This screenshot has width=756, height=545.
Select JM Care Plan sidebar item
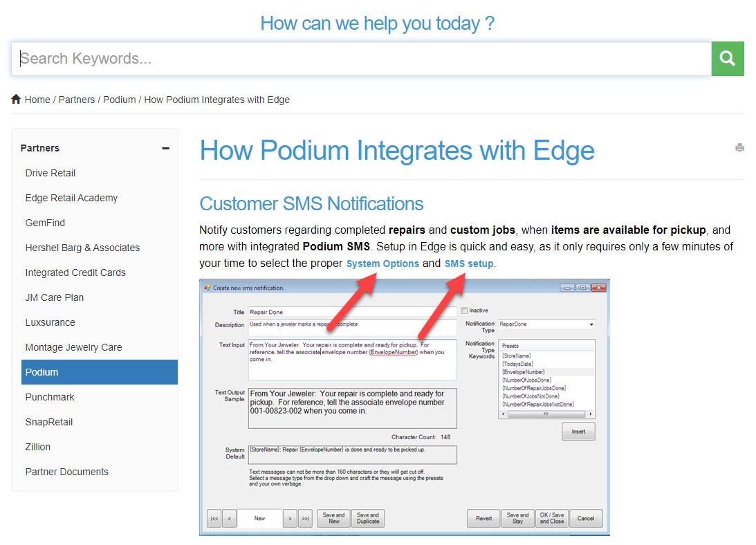[x=54, y=297]
